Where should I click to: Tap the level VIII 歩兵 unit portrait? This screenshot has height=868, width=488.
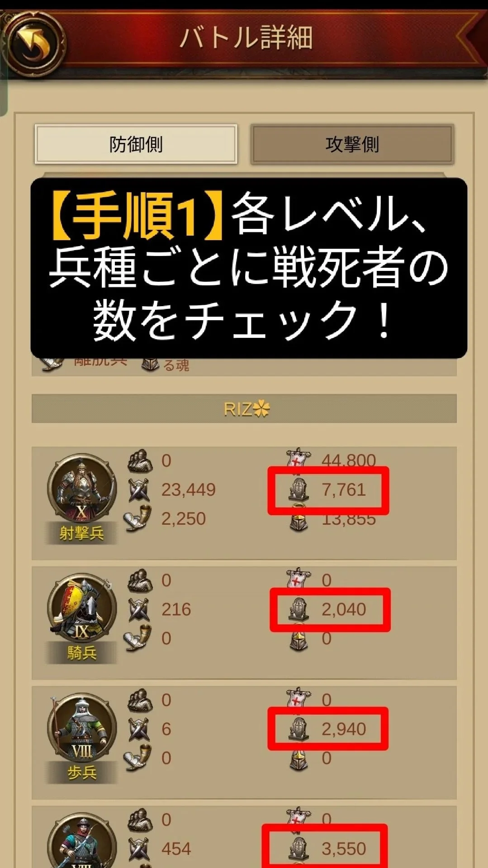82,727
